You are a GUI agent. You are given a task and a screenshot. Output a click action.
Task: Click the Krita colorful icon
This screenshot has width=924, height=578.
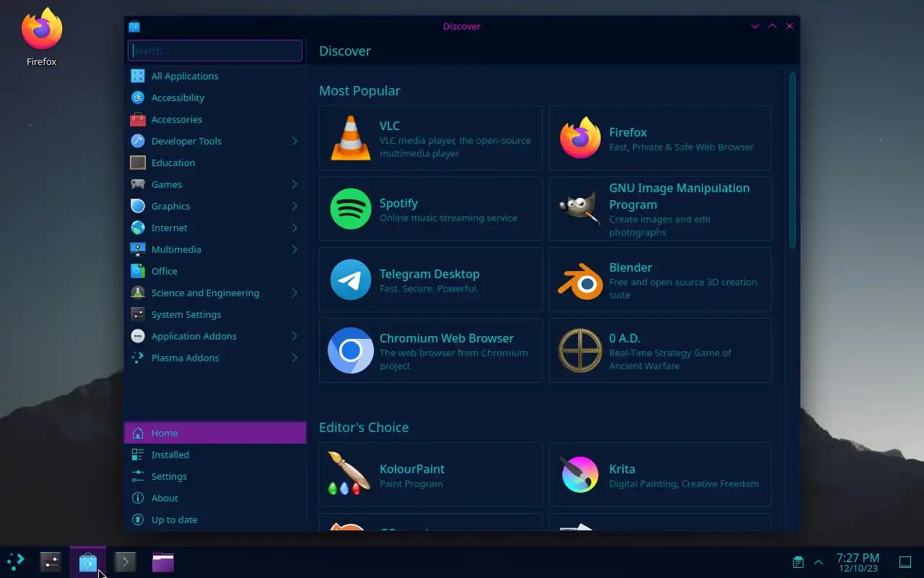pos(580,475)
